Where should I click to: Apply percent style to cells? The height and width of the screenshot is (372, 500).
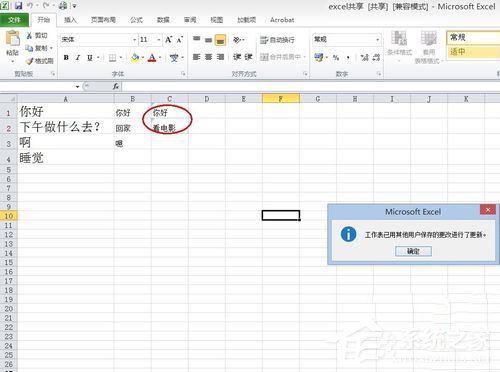[336, 58]
